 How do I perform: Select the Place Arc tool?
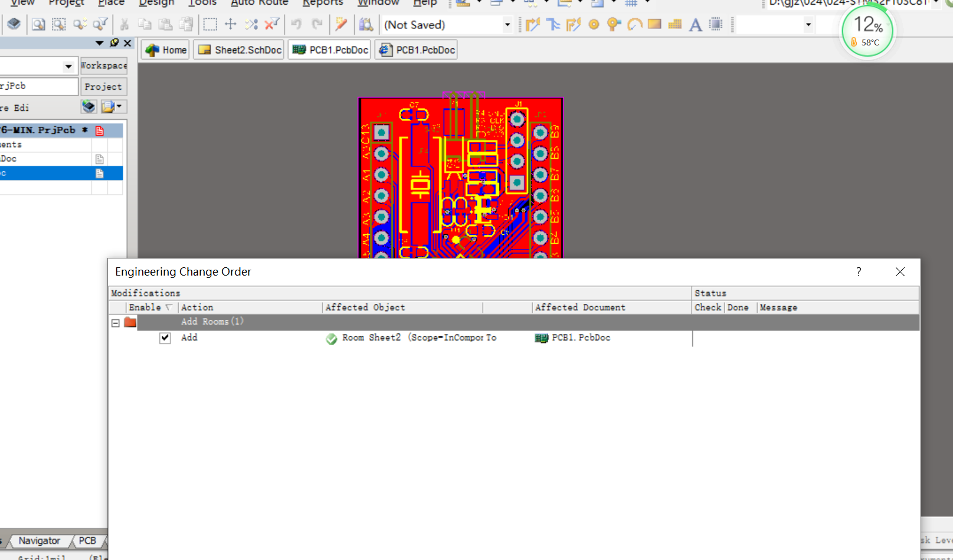click(635, 24)
